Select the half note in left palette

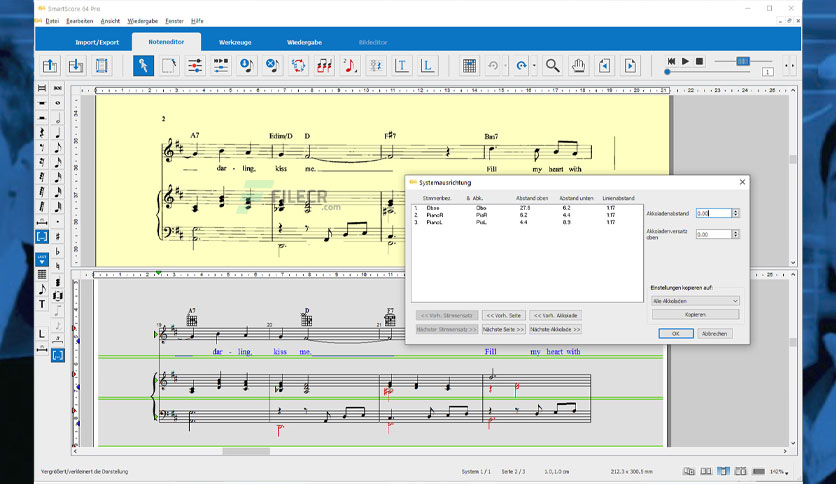(x=58, y=118)
